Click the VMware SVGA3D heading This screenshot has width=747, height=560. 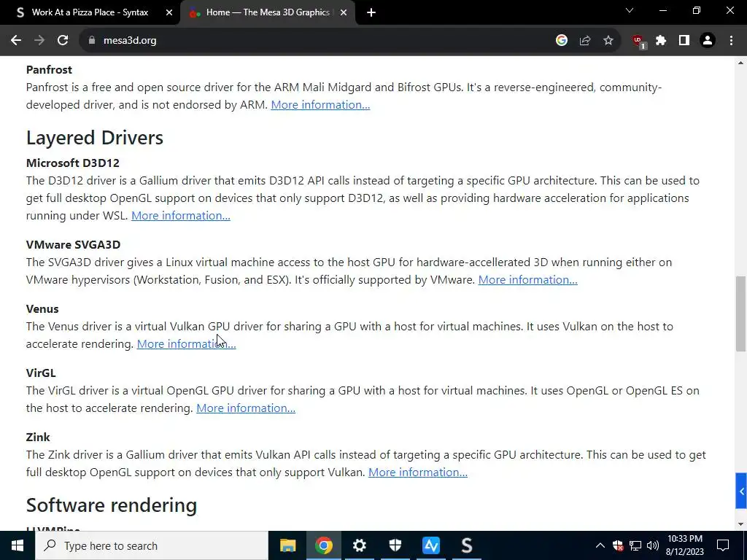(x=74, y=245)
